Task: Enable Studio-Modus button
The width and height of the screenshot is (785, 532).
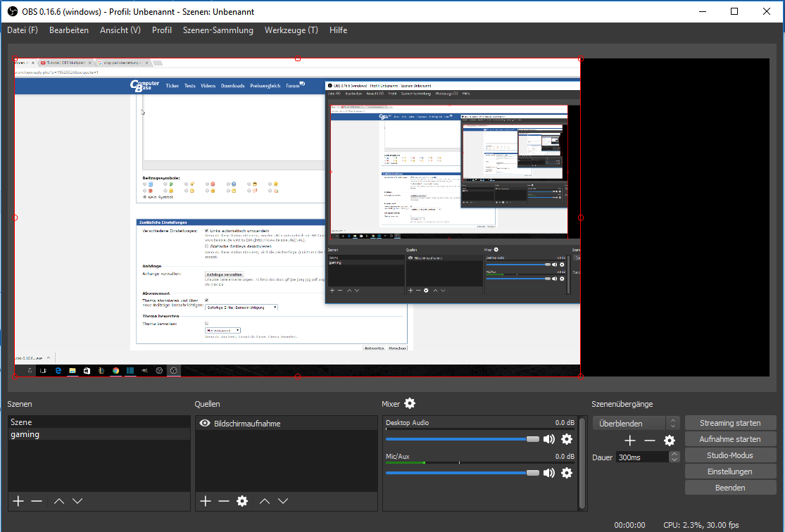Action: click(x=730, y=455)
